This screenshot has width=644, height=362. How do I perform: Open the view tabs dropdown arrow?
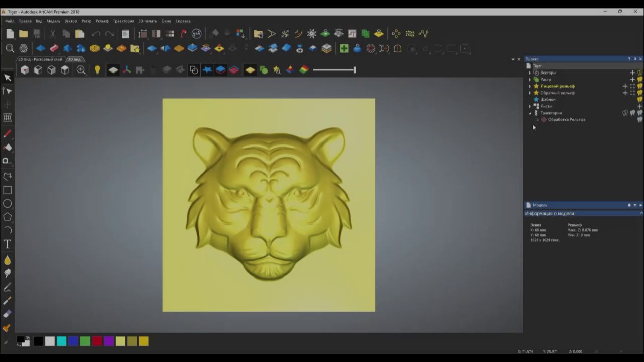point(513,59)
